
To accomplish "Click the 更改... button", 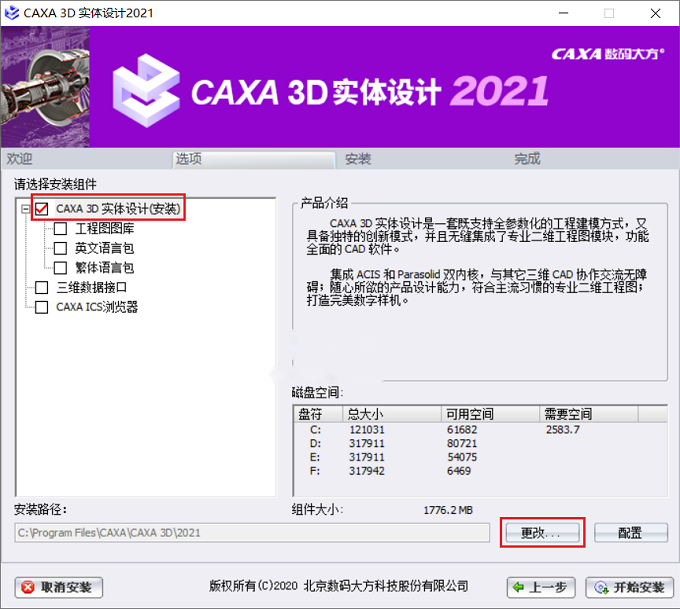I will point(543,533).
